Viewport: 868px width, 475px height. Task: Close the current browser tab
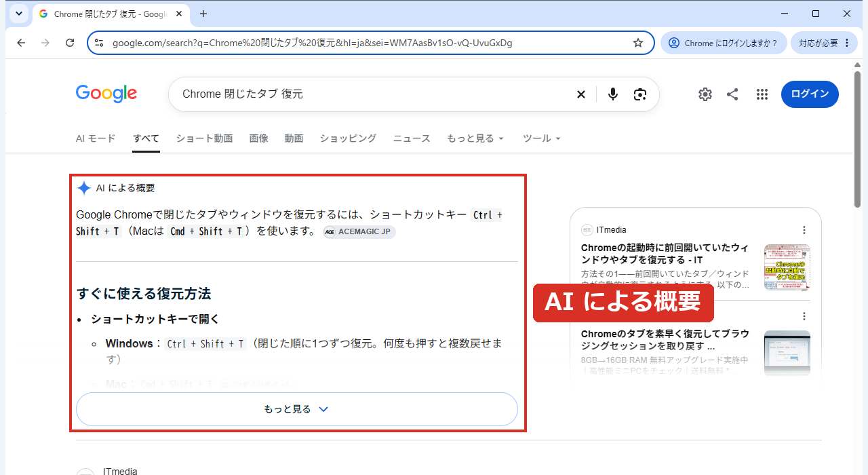point(180,14)
